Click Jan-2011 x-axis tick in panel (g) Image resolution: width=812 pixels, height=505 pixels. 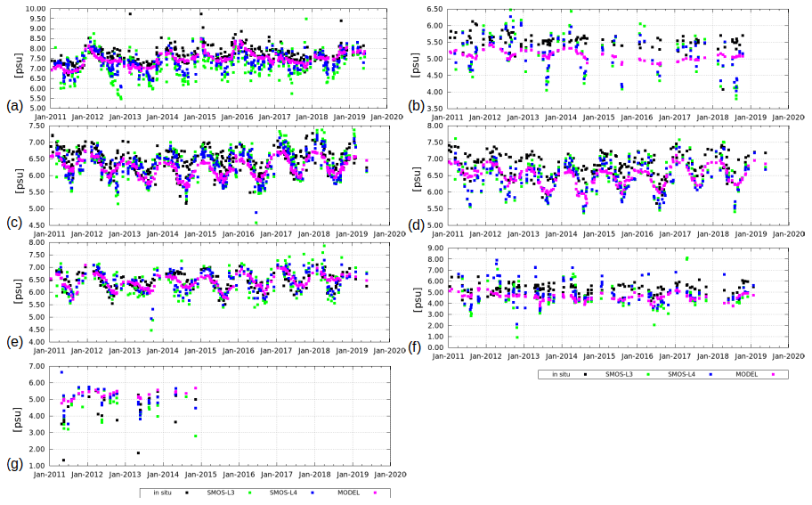coord(50,476)
